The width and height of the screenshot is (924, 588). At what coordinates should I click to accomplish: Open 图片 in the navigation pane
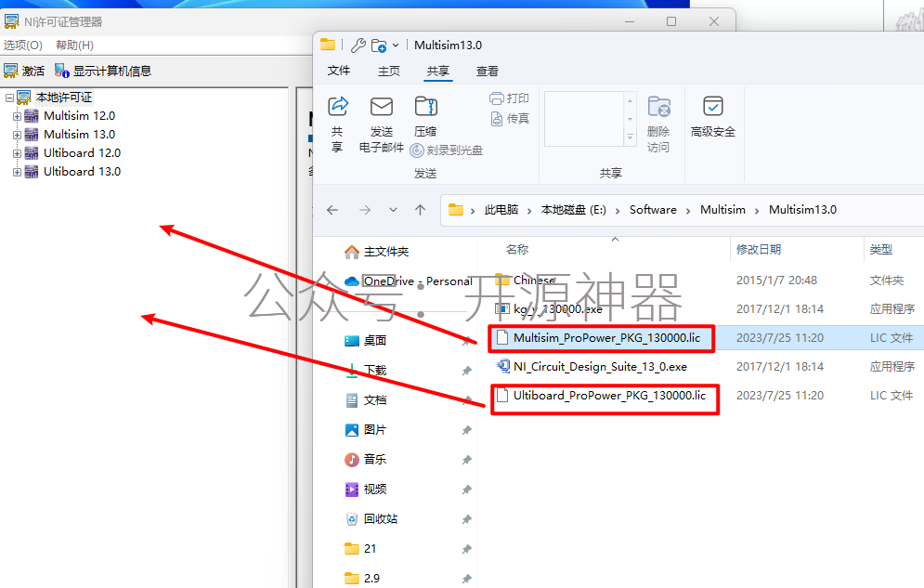366,429
